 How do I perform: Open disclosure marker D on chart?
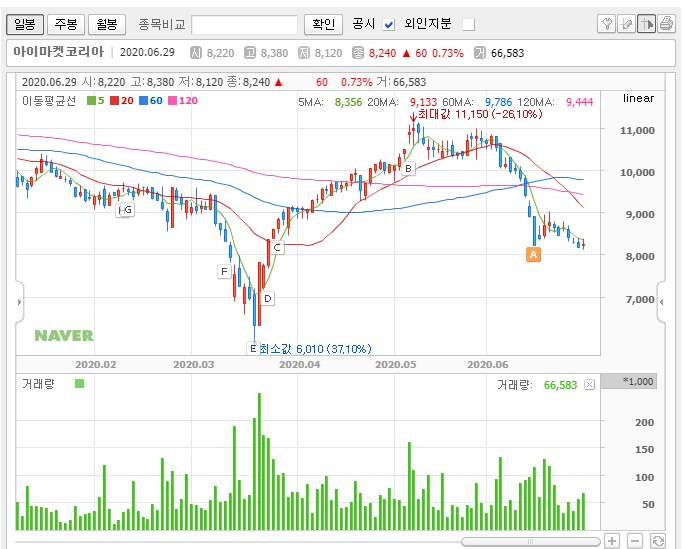[x=268, y=298]
